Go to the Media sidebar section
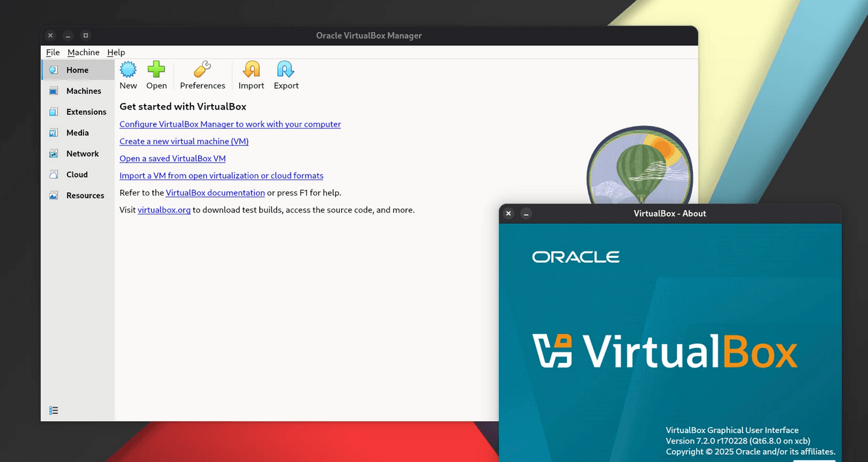The height and width of the screenshot is (462, 868). point(77,133)
